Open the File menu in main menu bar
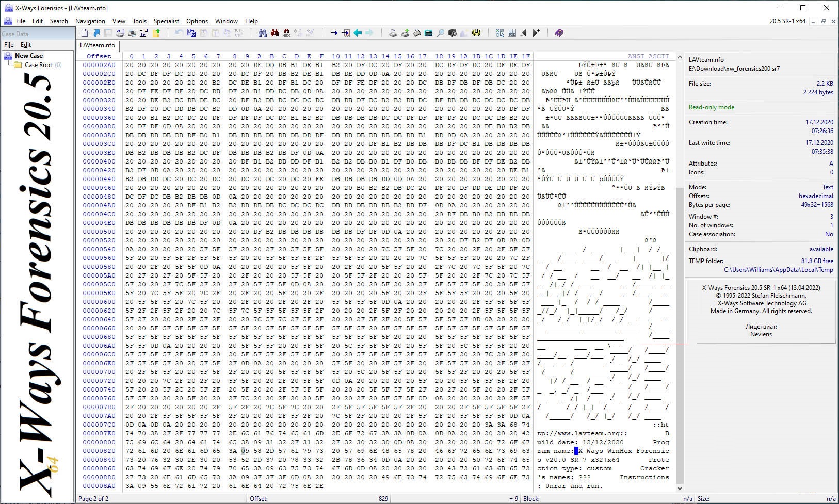Screen dimensions: 839x504 (x=21, y=21)
